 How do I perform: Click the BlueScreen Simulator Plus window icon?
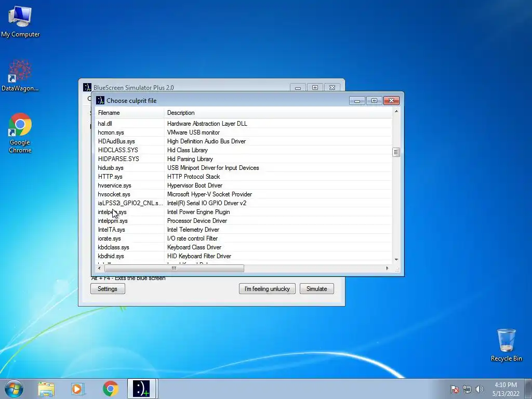coord(87,87)
